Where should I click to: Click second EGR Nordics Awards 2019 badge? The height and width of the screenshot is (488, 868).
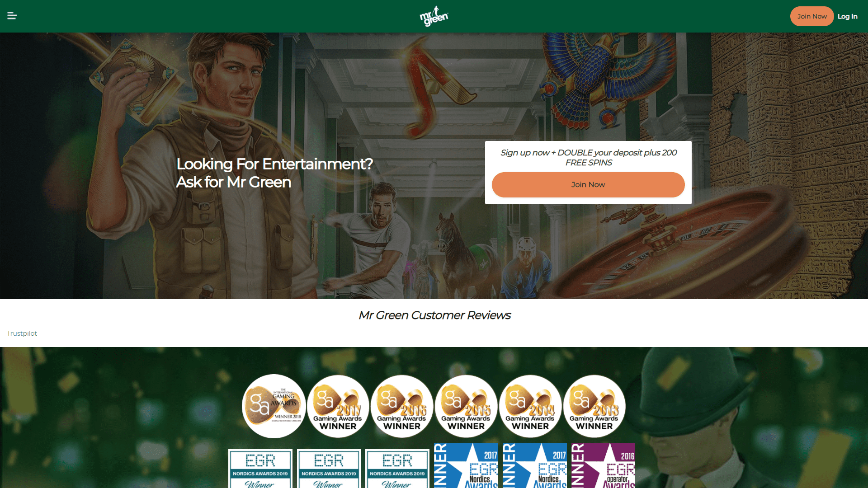(329, 469)
